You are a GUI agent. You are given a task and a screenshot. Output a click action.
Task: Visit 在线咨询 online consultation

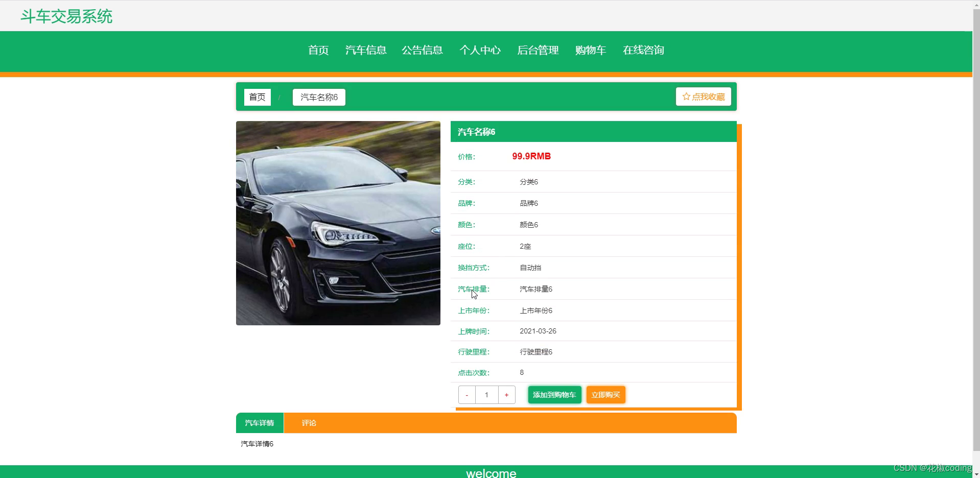point(643,51)
